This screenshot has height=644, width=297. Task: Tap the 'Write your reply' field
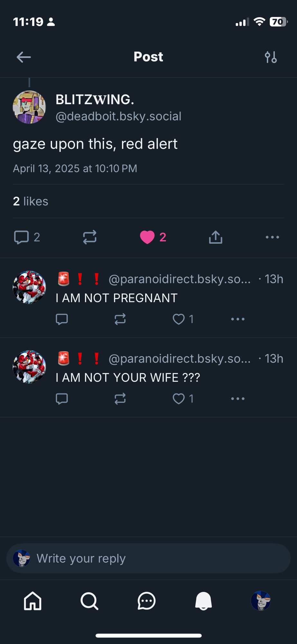click(148, 558)
